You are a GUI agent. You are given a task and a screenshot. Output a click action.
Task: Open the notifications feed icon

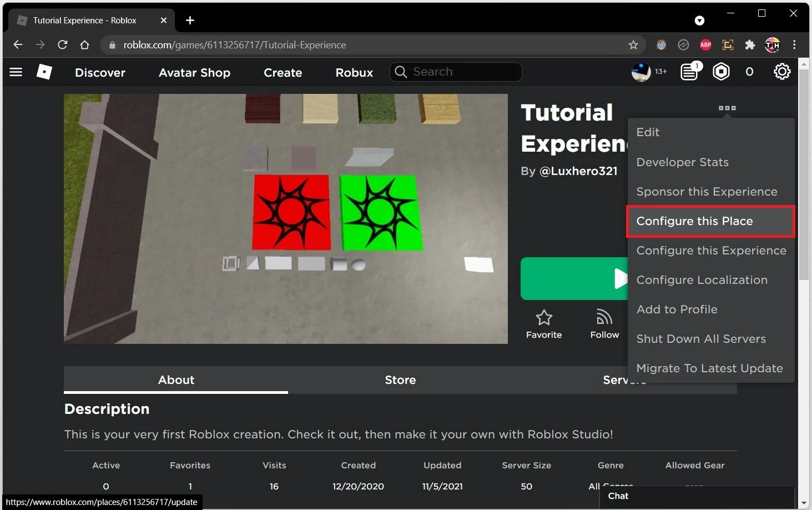[689, 72]
